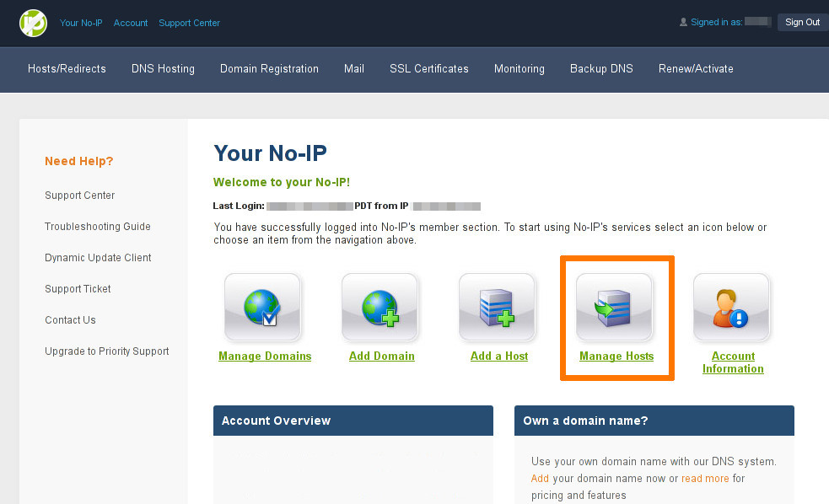Click the Add a Host server icon
Image resolution: width=829 pixels, height=504 pixels.
pos(497,307)
